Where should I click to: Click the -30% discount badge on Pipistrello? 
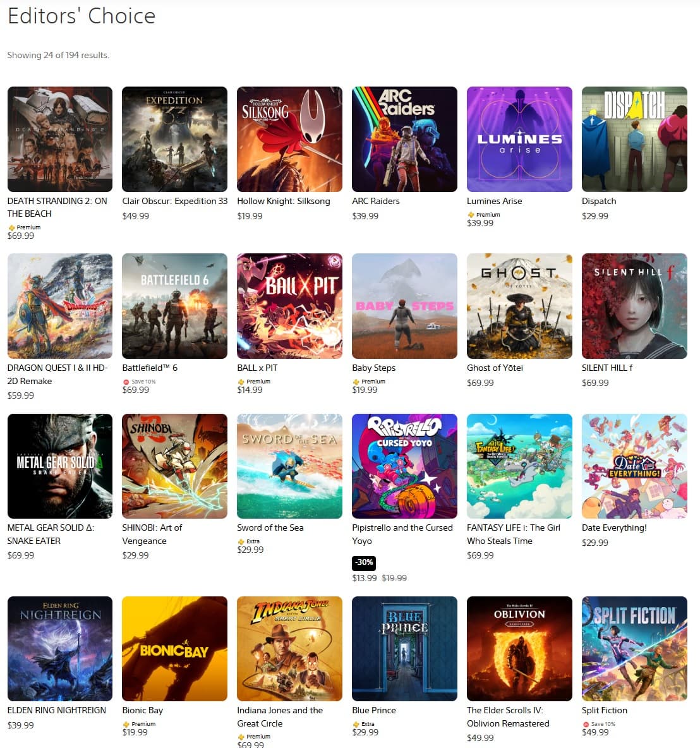coord(364,563)
